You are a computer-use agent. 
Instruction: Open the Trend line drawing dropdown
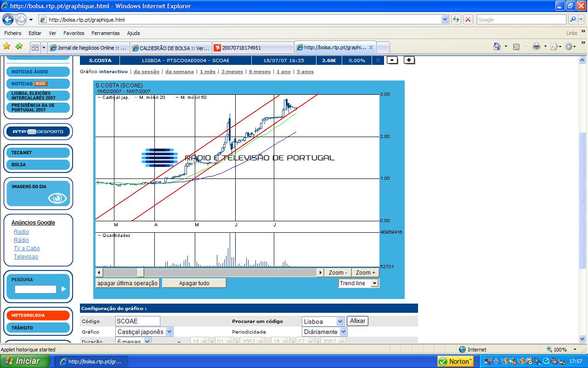pyautogui.click(x=374, y=283)
